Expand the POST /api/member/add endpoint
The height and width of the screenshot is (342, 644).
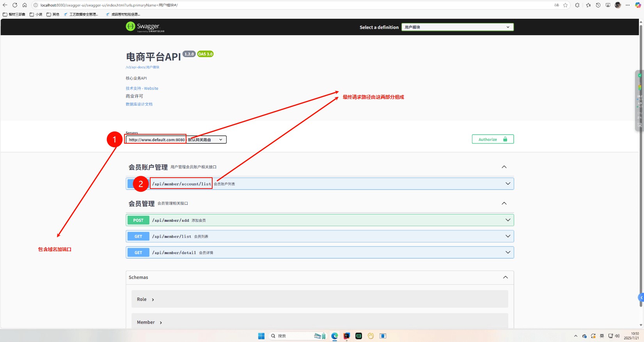pyautogui.click(x=319, y=220)
